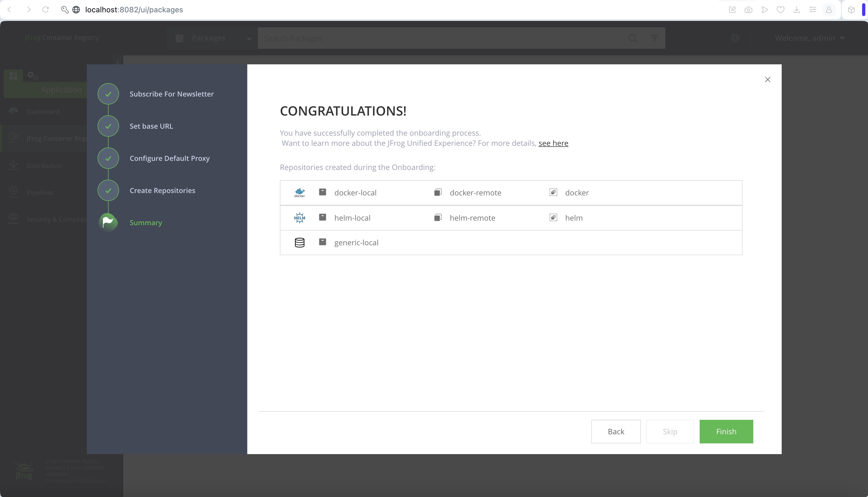Click remote repo icon beside helm-remote
Image resolution: width=868 pixels, height=497 pixels.
point(437,217)
